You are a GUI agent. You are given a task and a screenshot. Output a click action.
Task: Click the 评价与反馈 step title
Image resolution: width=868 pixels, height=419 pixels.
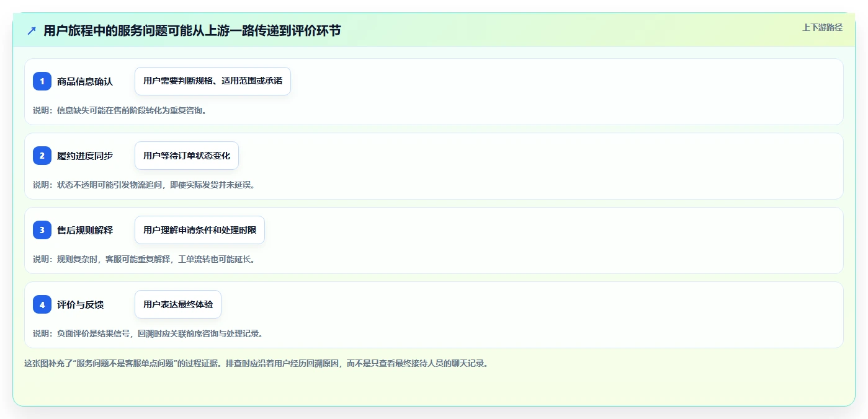[x=80, y=304]
